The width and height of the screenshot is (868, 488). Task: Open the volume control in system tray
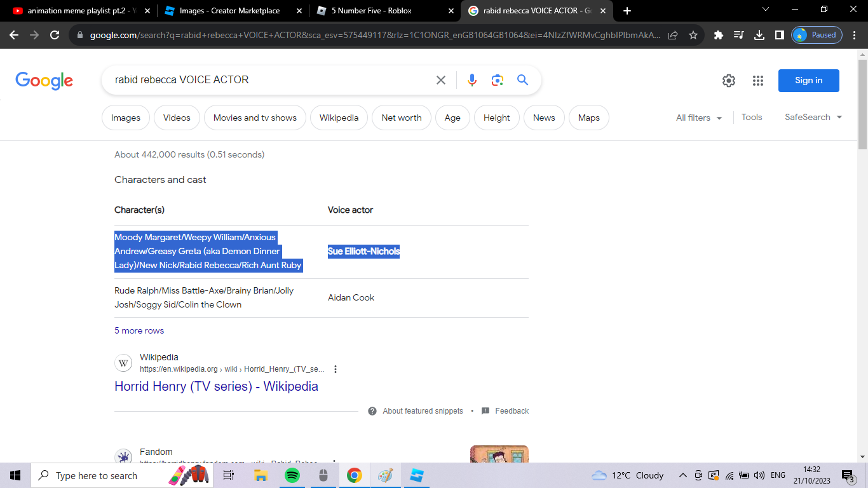[x=759, y=475]
